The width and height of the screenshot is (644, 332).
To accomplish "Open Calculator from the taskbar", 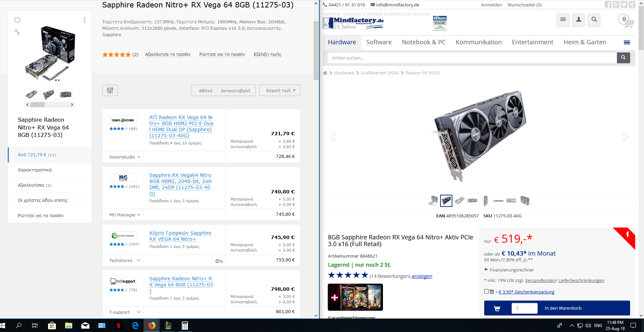I will [185, 326].
